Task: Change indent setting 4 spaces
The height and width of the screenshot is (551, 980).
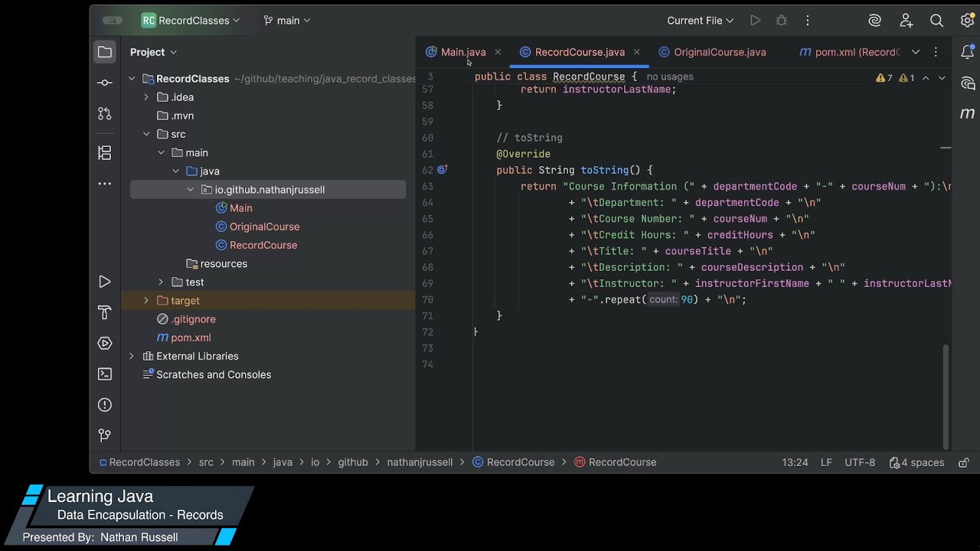Action: pyautogui.click(x=916, y=462)
